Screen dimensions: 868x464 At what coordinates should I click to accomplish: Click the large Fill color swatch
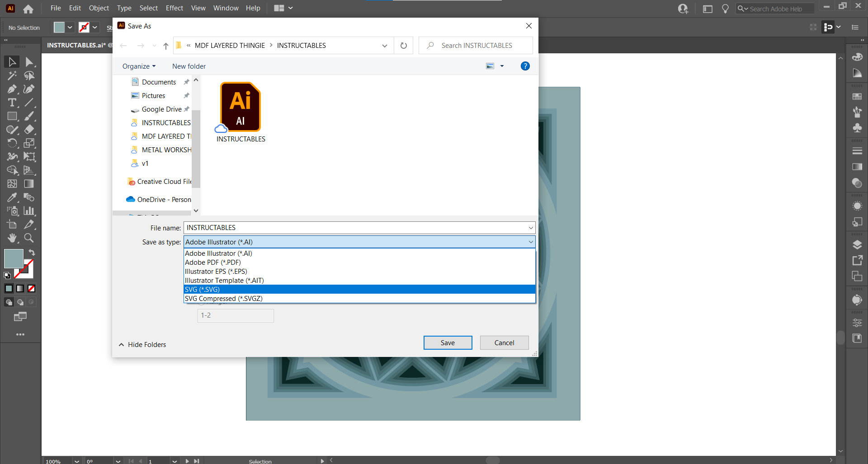14,259
